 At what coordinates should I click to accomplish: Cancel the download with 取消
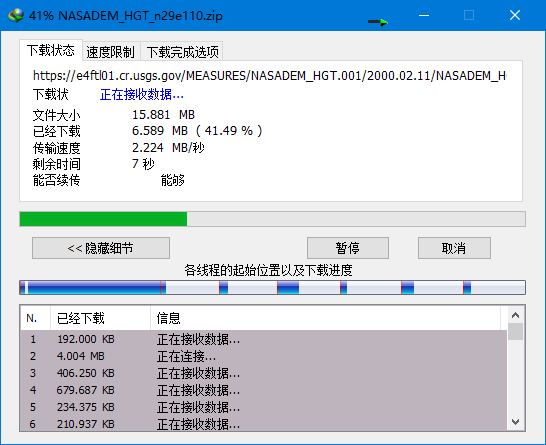(454, 248)
